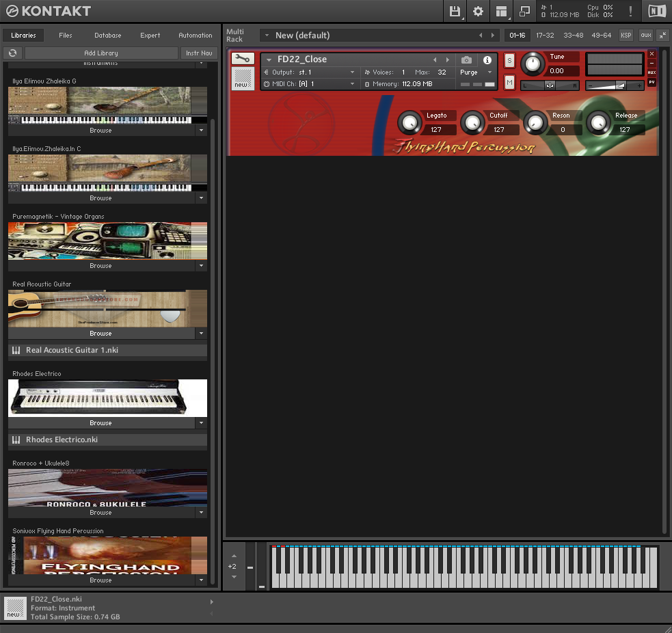
Task: Click the Rhodes Electrico.nki instrument icon
Action: coord(16,440)
